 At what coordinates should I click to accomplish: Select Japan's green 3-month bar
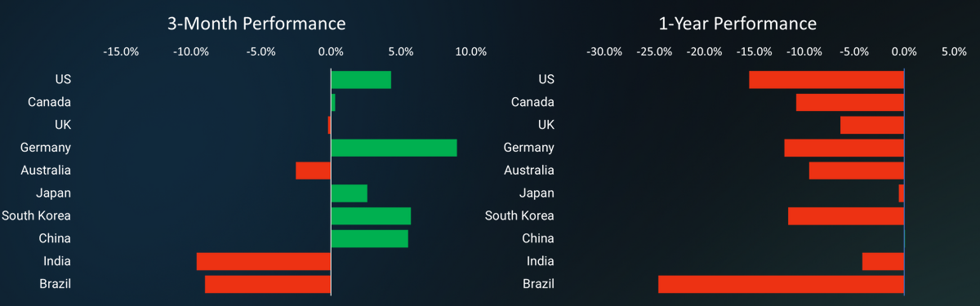350,193
